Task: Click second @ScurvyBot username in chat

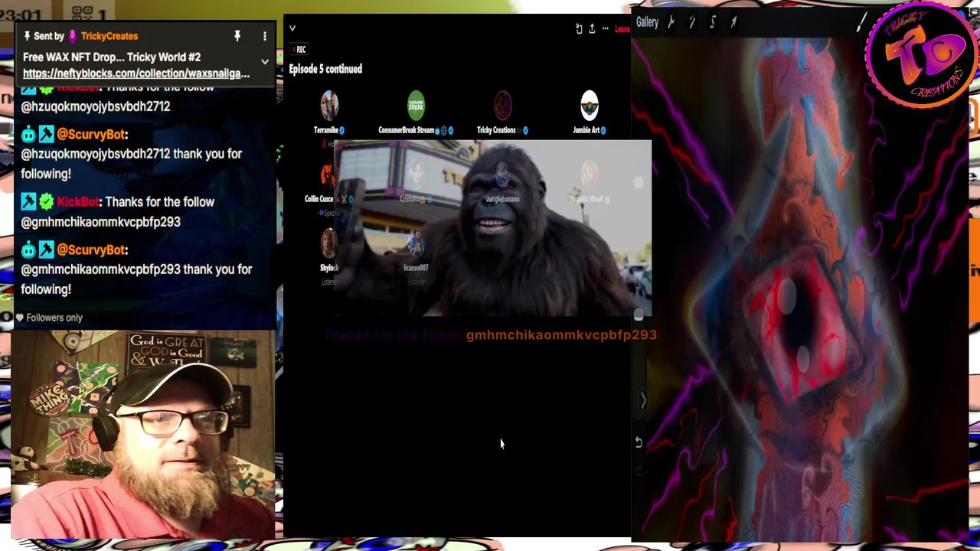Action: 91,249
